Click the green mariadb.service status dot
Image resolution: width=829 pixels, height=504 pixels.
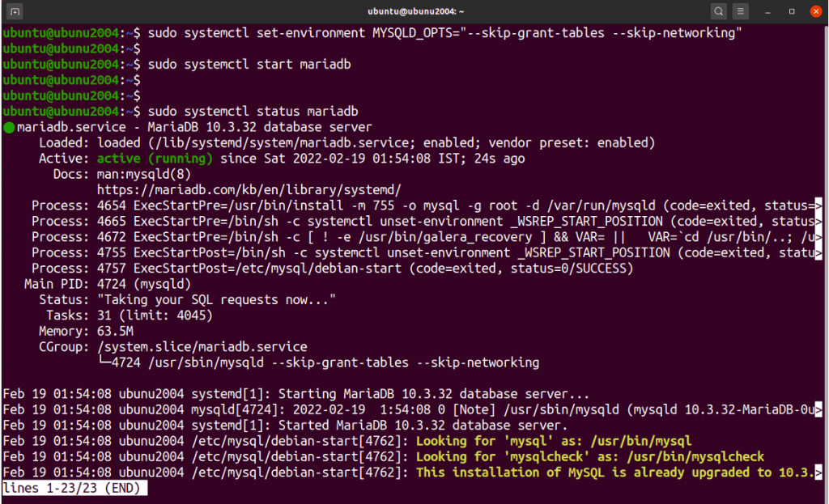click(x=9, y=128)
